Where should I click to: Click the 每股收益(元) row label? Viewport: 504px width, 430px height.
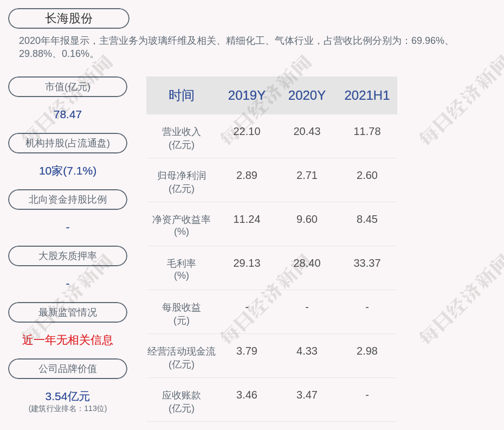click(x=182, y=314)
